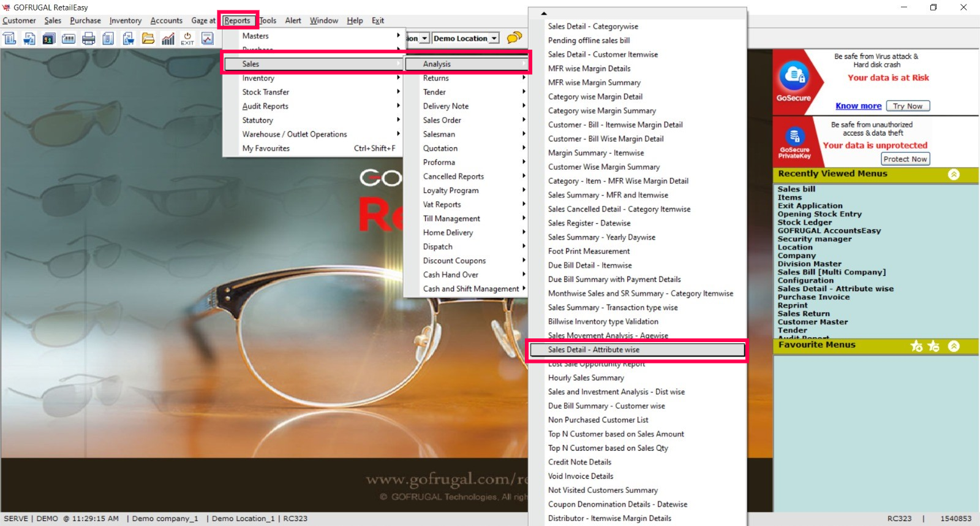This screenshot has height=526, width=980.
Task: Click Exit in the menu bar
Action: [x=378, y=20]
